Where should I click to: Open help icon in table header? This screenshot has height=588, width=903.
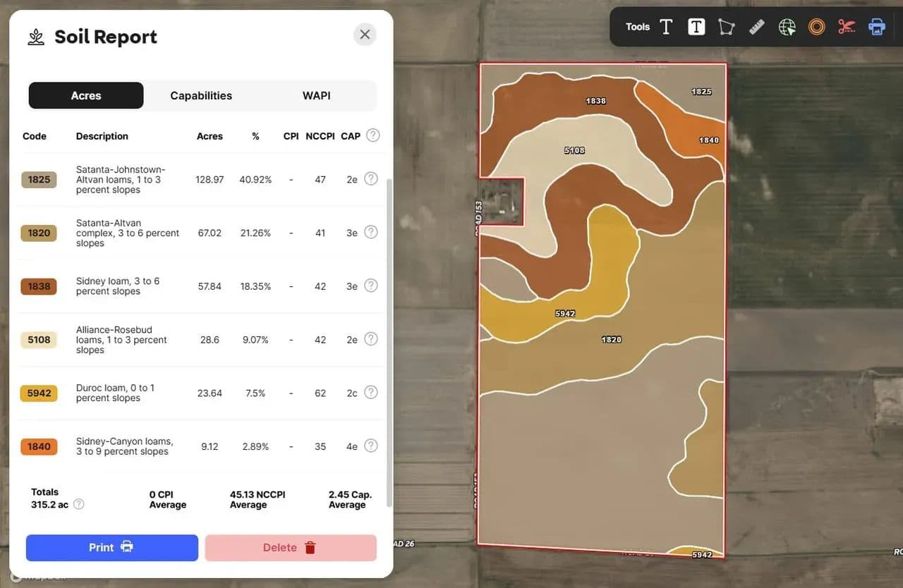372,135
